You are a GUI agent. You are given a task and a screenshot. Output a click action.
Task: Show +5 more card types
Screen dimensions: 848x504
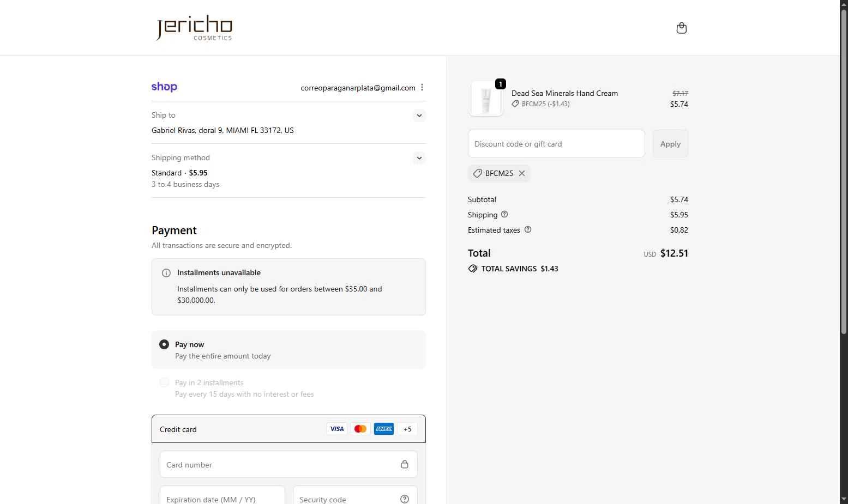(407, 429)
